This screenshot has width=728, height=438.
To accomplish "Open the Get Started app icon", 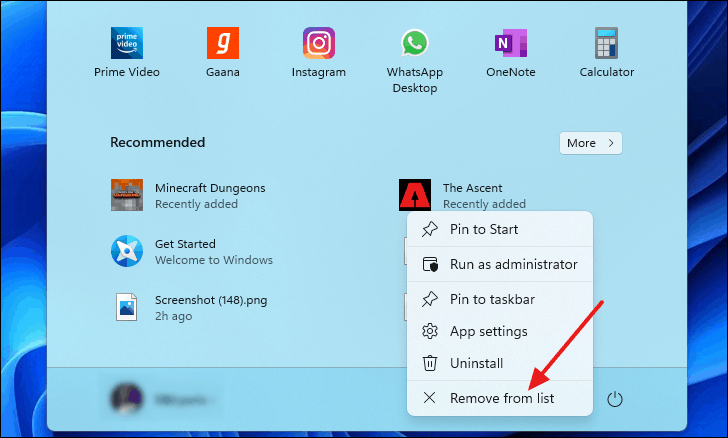I will 127,251.
